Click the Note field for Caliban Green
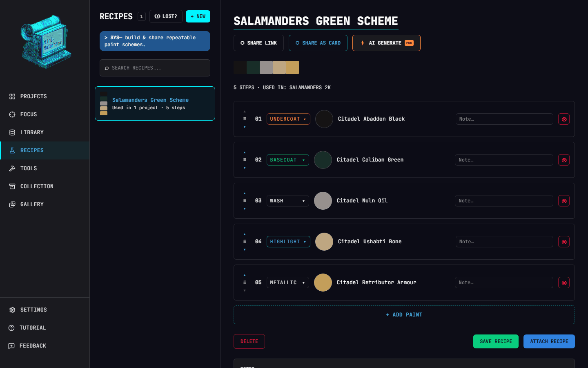Viewport: 588px width, 368px height. coord(504,160)
